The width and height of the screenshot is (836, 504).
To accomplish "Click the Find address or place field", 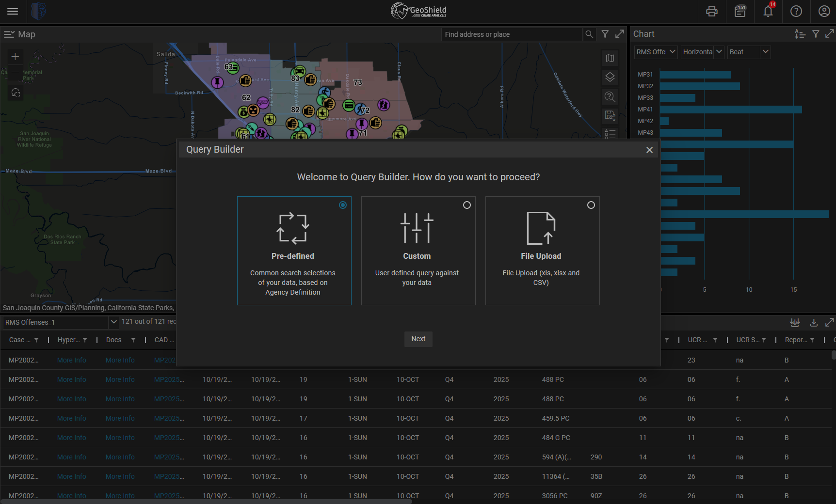I will (x=512, y=34).
